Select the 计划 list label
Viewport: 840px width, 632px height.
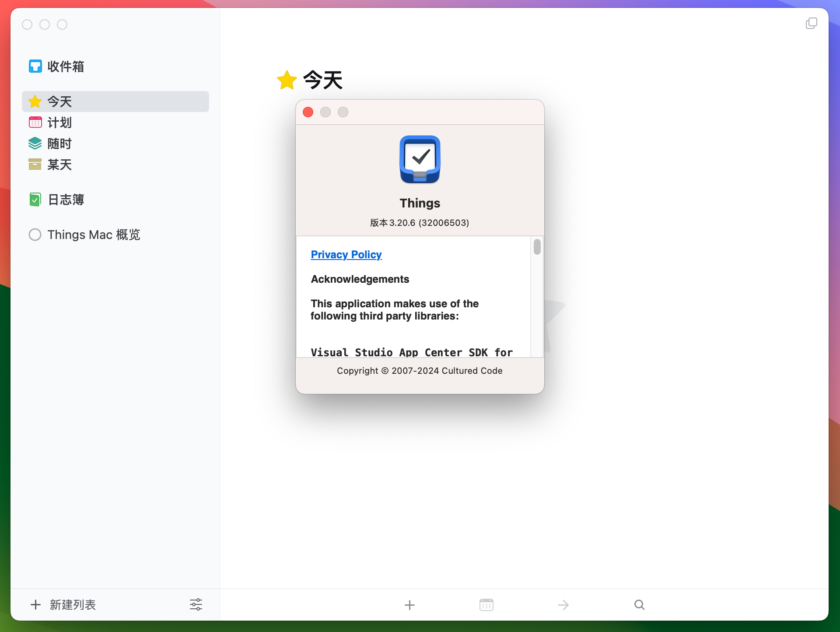59,123
